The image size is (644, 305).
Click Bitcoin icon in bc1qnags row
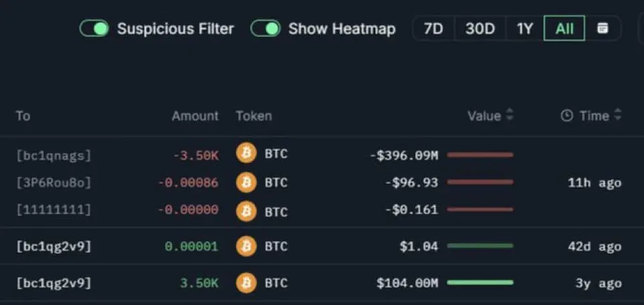(x=246, y=154)
